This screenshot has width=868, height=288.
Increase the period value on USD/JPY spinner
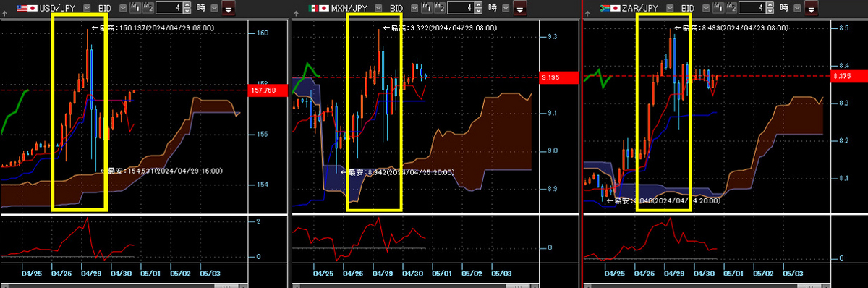tap(187, 5)
